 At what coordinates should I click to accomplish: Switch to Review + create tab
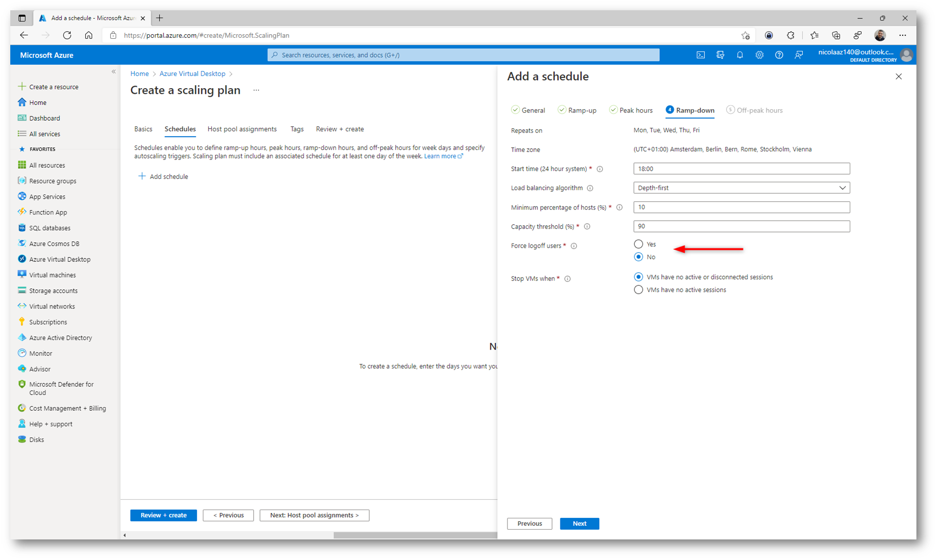tap(339, 129)
